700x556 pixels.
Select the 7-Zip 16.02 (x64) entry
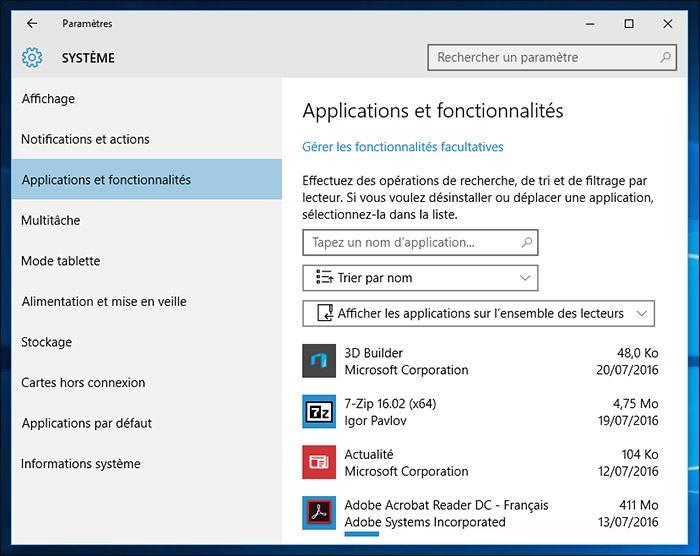point(390,404)
